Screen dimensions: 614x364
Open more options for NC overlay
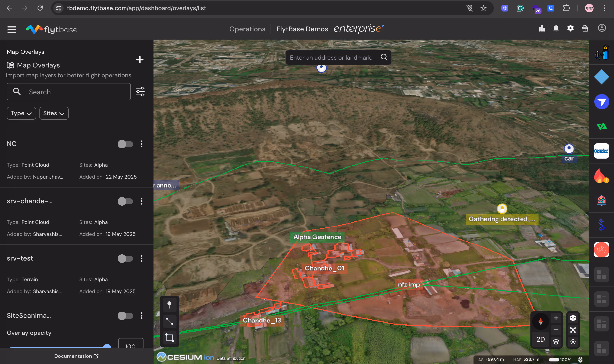[142, 144]
